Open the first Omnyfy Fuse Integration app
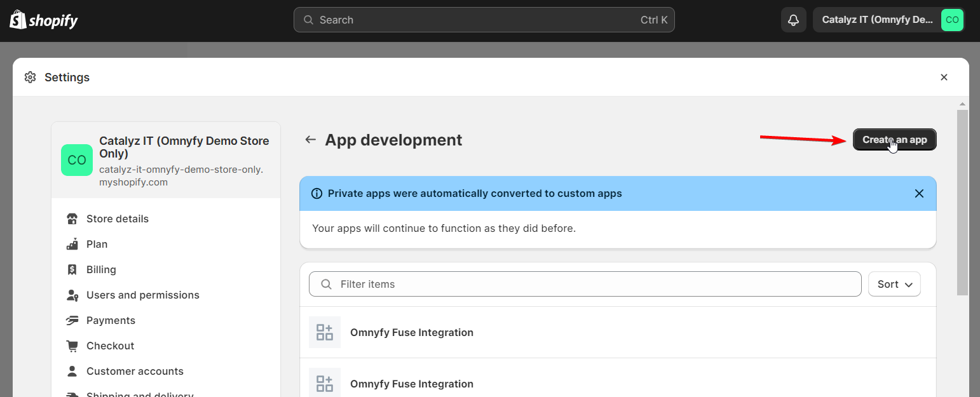The width and height of the screenshot is (980, 397). (x=618, y=332)
